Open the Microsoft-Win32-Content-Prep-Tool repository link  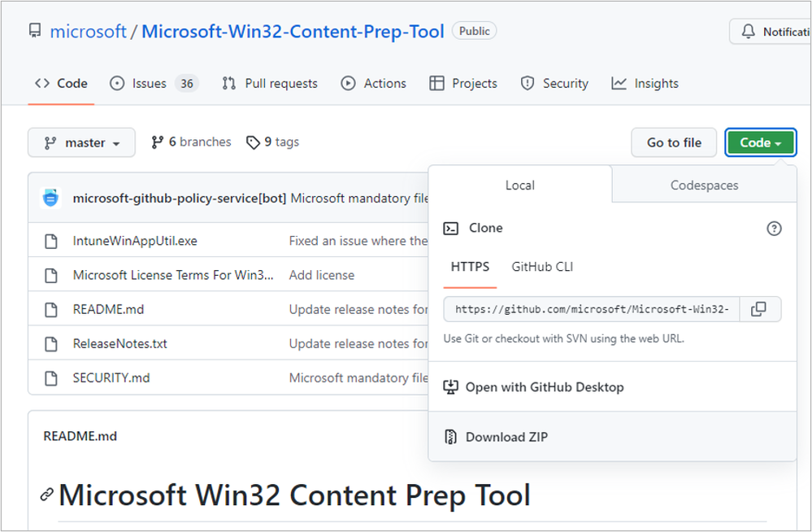click(x=293, y=31)
